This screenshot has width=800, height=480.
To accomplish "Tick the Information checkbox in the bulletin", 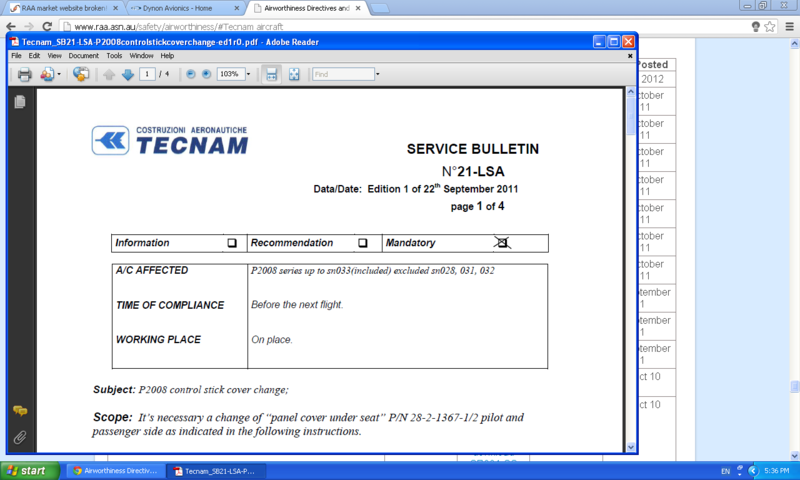I will [232, 243].
